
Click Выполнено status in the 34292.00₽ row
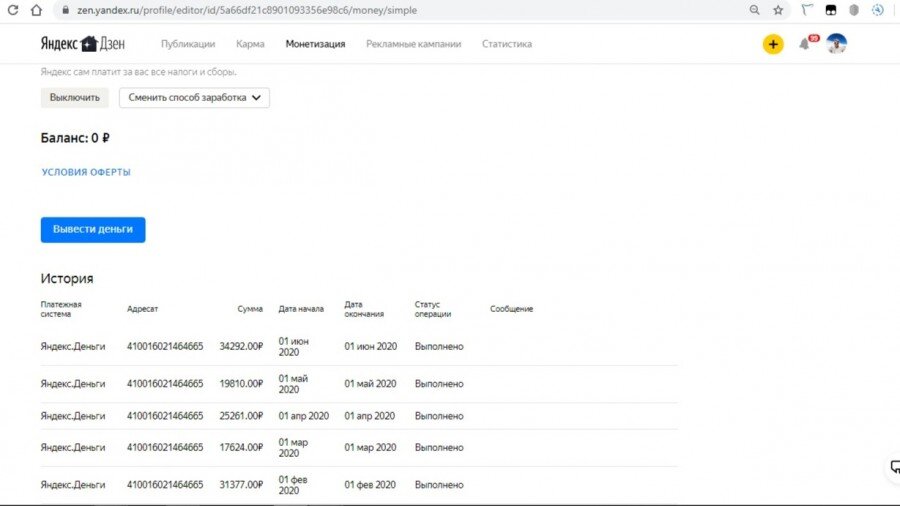click(x=439, y=347)
